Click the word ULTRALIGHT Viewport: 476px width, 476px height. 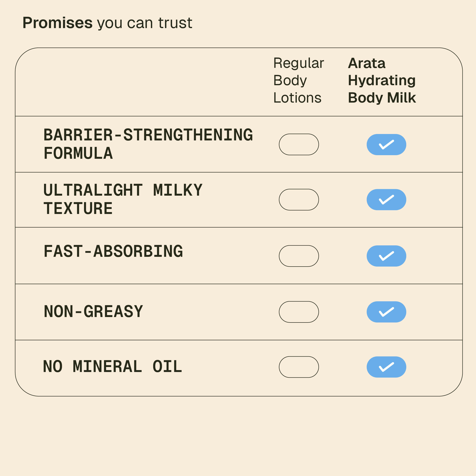coord(93,190)
